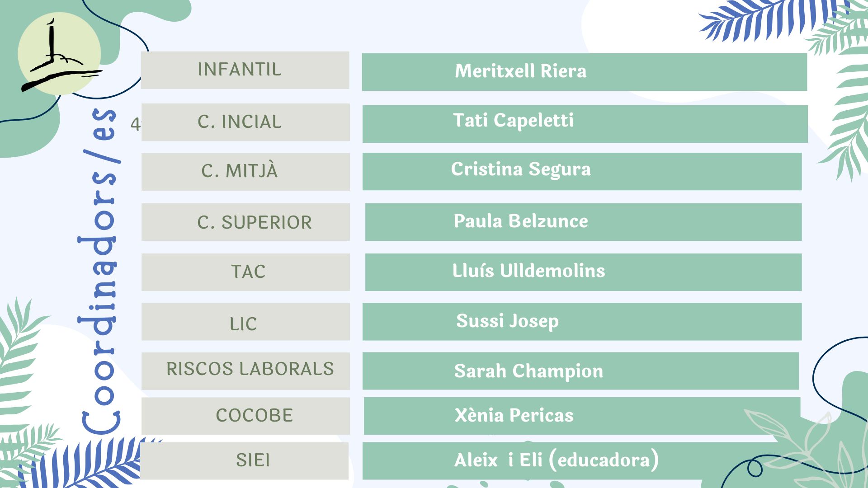Select the Tati Capeletti name bar
The width and height of the screenshot is (868, 488).
[x=585, y=124]
